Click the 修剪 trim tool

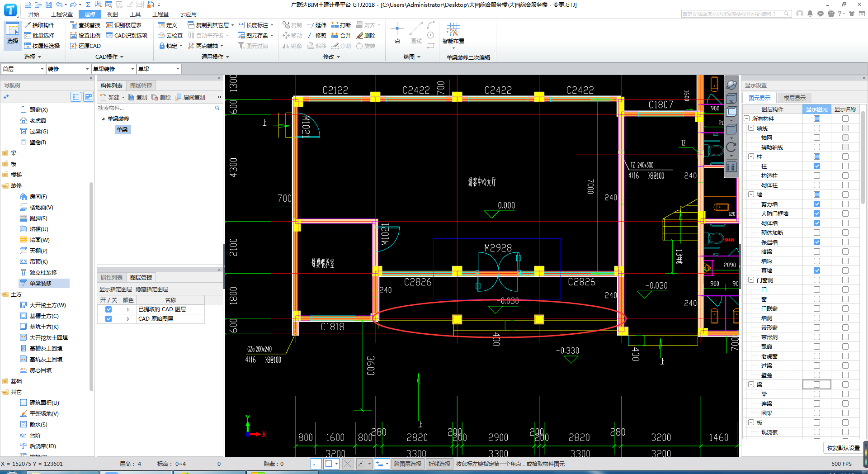pos(317,35)
